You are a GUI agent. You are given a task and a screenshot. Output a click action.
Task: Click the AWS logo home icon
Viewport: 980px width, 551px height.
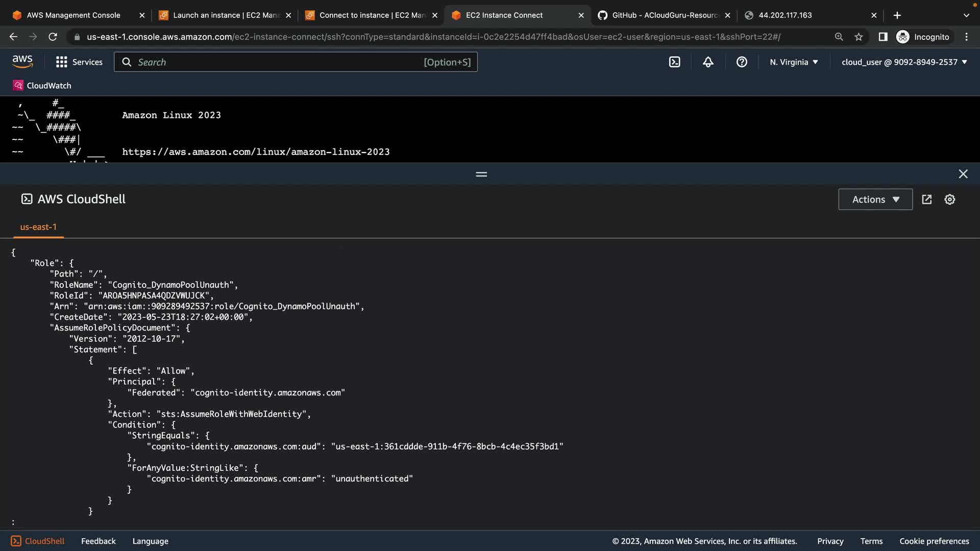coord(22,62)
